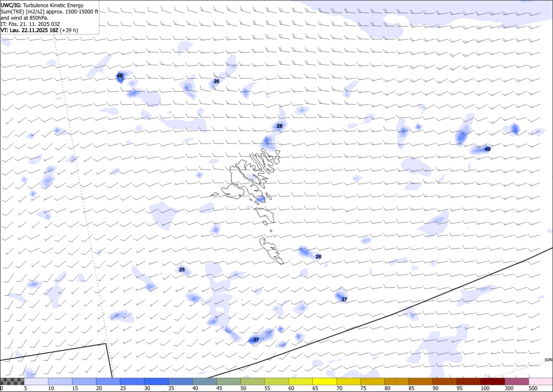Click the legend tick label '60'

pyautogui.click(x=291, y=388)
